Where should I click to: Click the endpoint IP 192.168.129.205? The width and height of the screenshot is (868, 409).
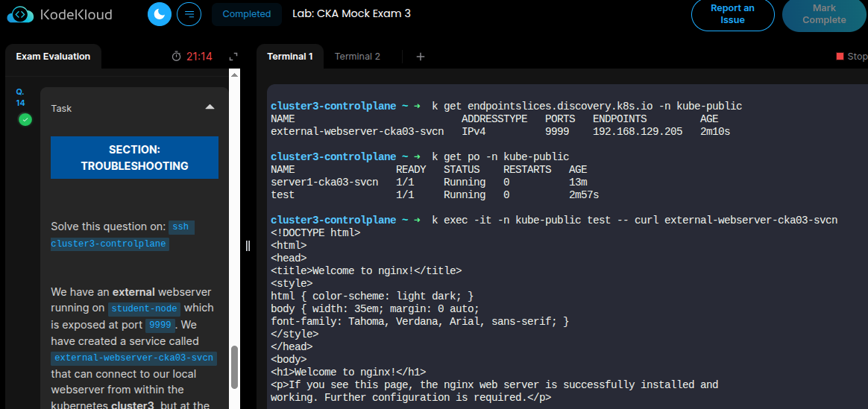click(x=638, y=132)
